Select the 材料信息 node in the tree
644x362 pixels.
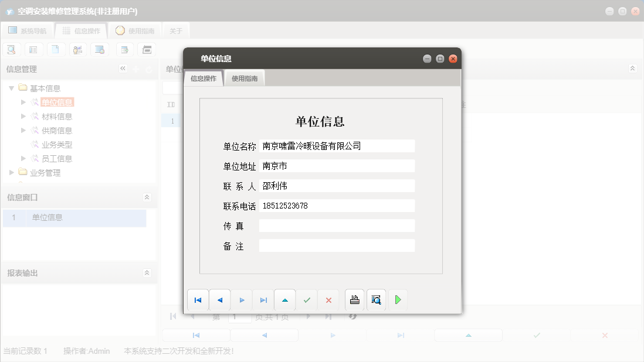point(55,116)
